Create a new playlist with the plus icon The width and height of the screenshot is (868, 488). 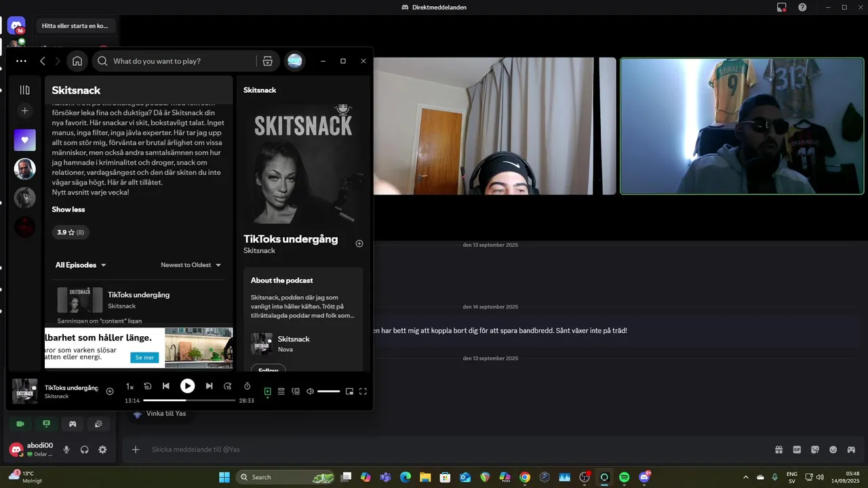pos(25,110)
